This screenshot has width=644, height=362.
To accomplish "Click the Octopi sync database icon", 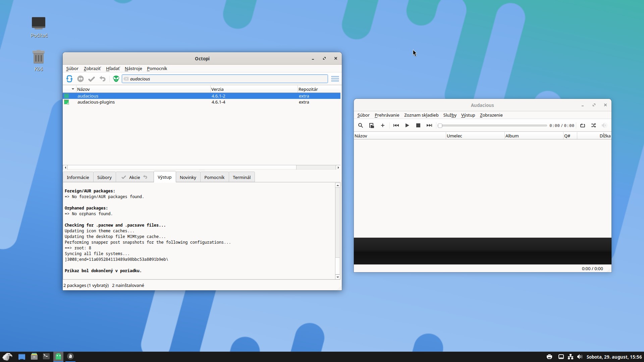I will click(x=69, y=79).
